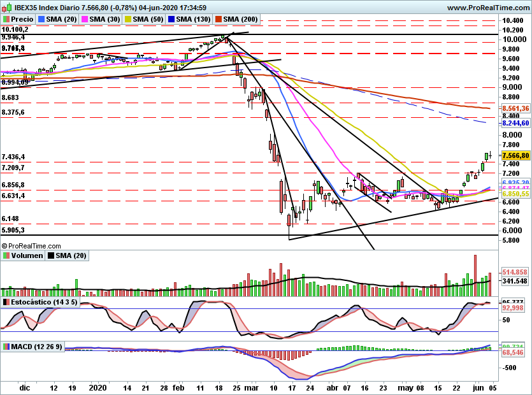Image resolution: width=532 pixels, height=395 pixels.
Task: Click the 9.000 price axis label
Action: (512, 87)
